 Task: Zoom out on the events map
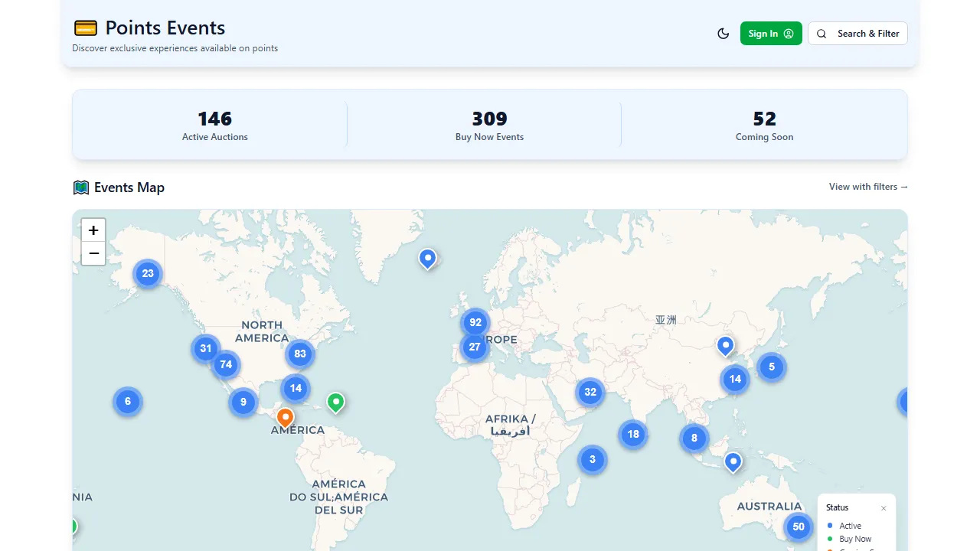(x=93, y=253)
